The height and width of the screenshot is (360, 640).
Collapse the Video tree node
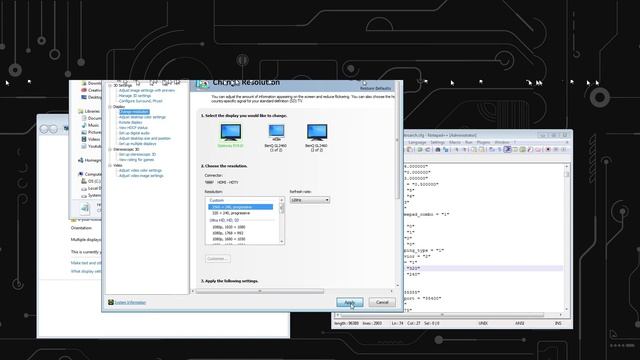pos(110,165)
